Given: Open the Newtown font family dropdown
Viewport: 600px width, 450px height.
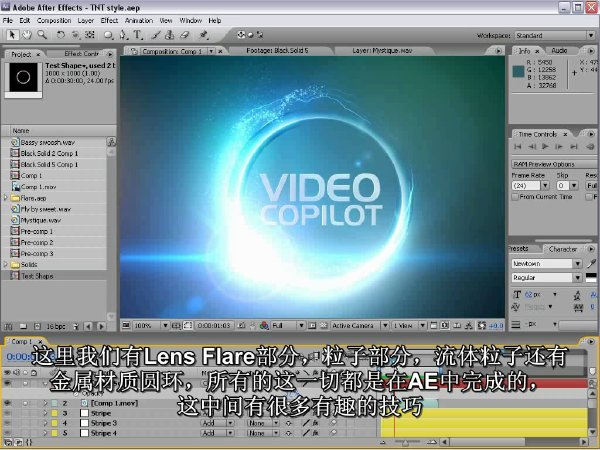Looking at the screenshot, I should pos(547,264).
